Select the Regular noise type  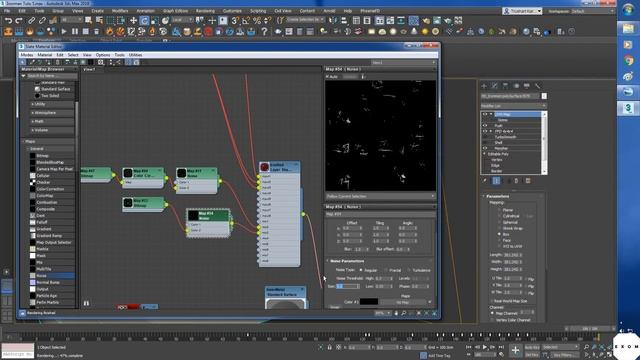click(x=361, y=270)
